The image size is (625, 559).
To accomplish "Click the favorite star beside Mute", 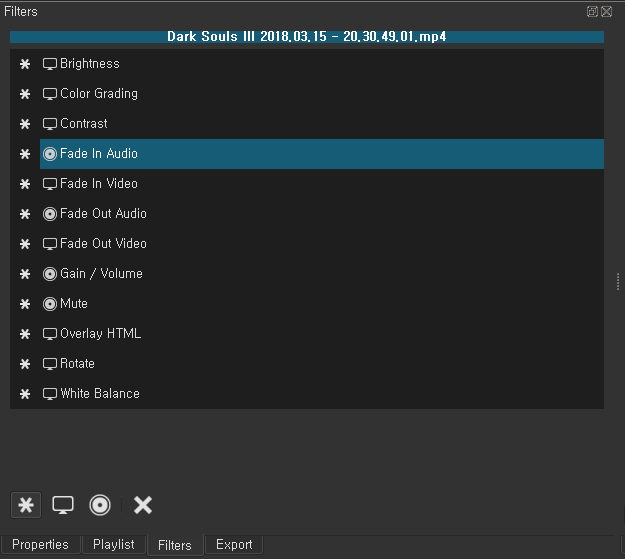I will [x=25, y=304].
